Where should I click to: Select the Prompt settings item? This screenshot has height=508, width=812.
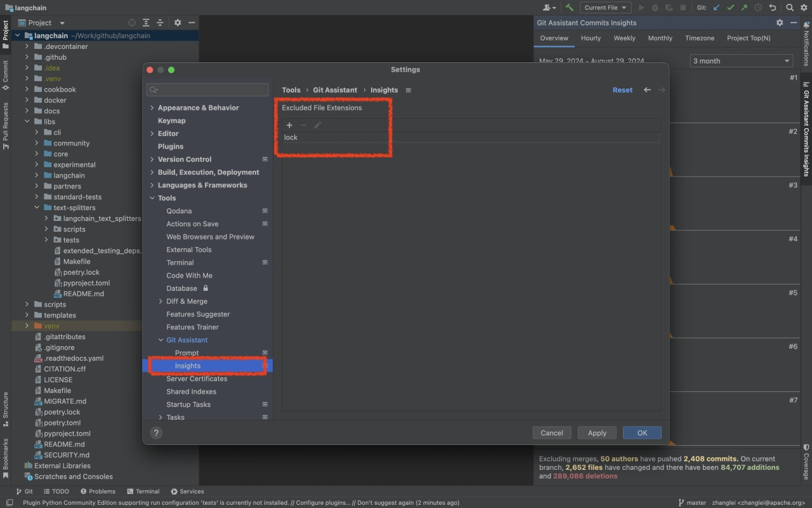pos(187,353)
